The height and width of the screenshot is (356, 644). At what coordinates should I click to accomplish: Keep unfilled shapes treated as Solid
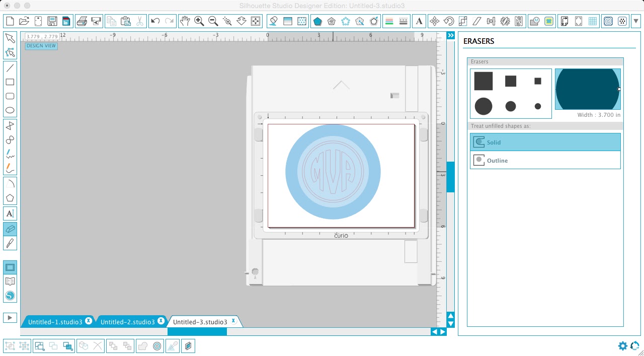tap(545, 142)
